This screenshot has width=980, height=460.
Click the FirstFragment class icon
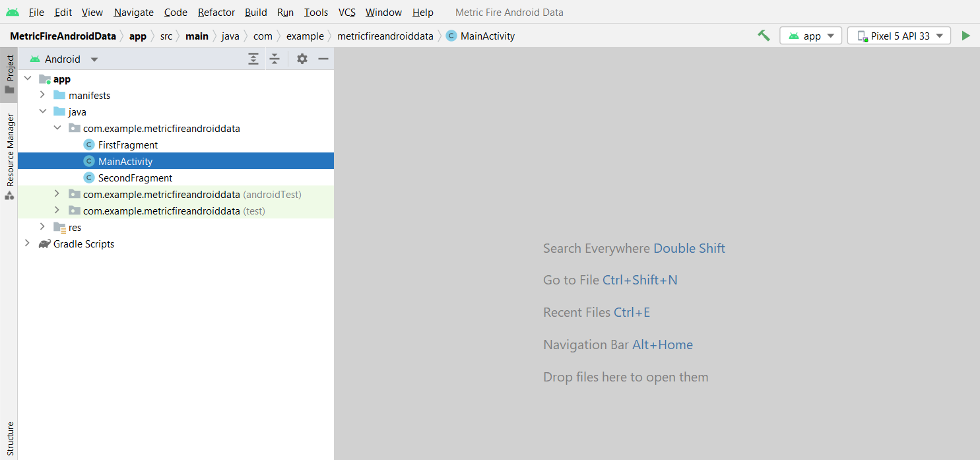89,145
